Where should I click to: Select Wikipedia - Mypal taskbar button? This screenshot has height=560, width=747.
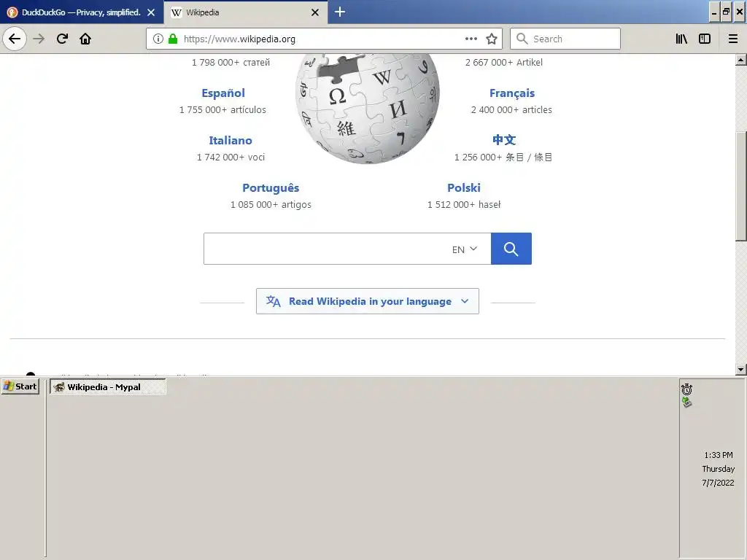pyautogui.click(x=108, y=386)
